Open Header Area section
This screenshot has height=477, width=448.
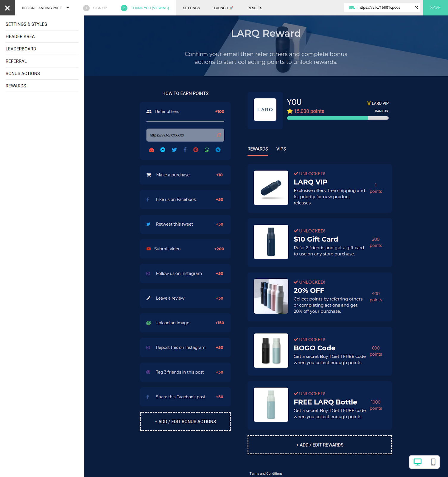point(42,36)
